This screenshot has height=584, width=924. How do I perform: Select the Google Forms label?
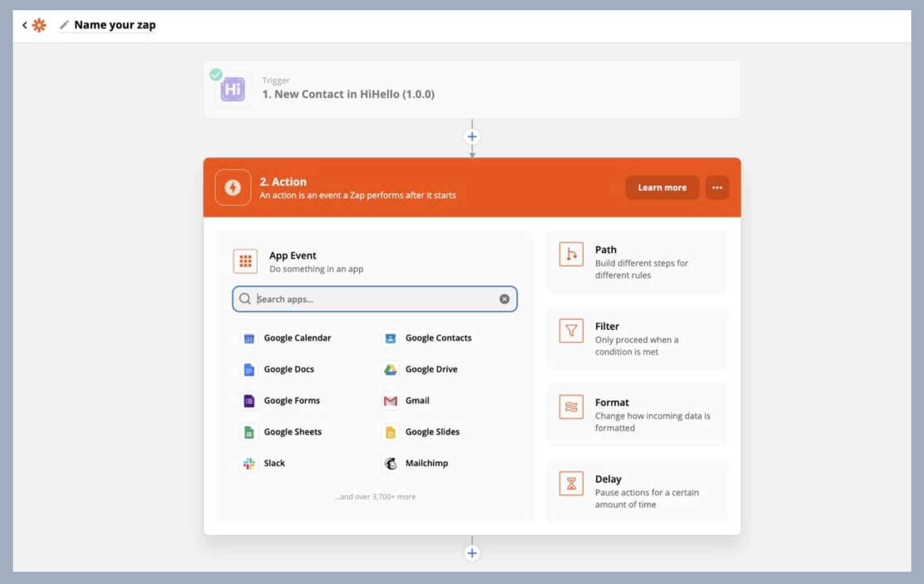(x=292, y=401)
